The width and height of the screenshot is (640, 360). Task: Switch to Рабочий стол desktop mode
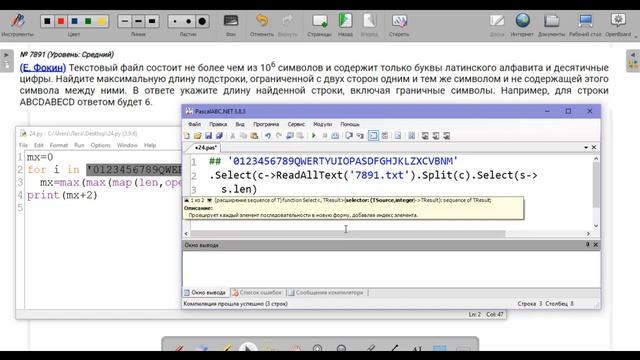[585, 24]
